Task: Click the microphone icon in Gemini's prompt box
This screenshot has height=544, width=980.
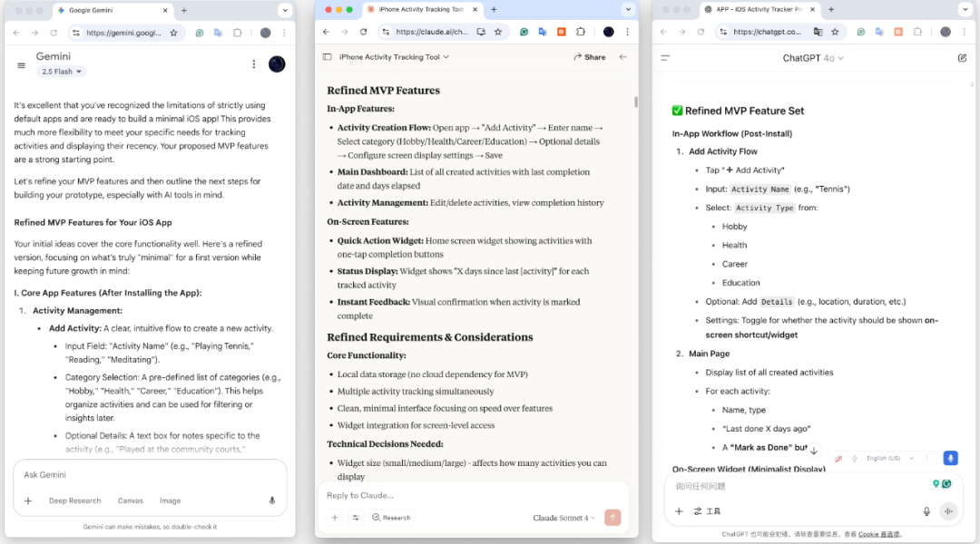Action: [271, 500]
